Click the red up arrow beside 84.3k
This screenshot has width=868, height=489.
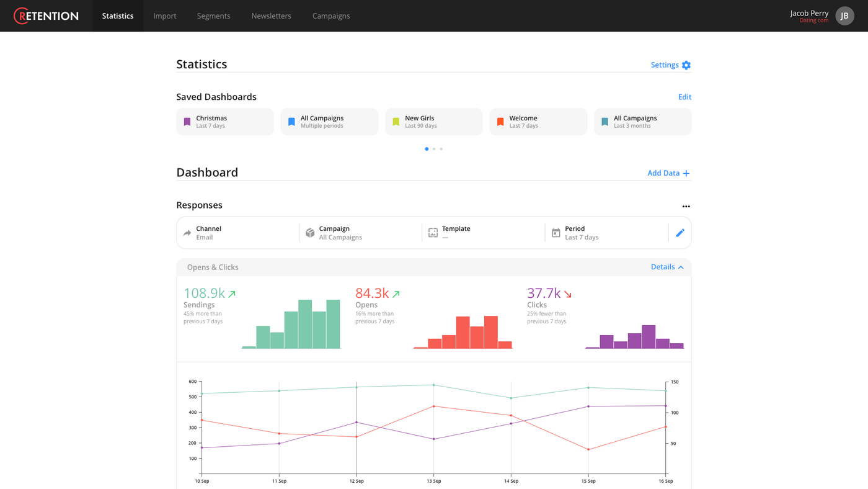(x=396, y=294)
